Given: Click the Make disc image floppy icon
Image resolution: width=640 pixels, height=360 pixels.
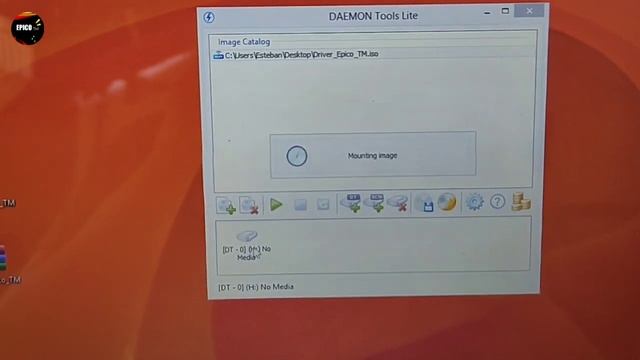Looking at the screenshot, I should (424, 202).
